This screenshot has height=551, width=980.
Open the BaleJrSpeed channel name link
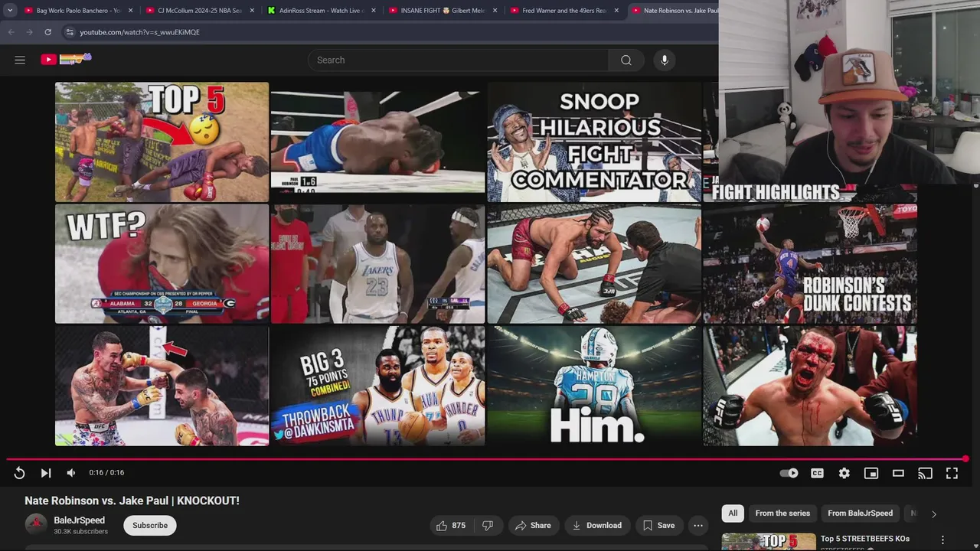(79, 520)
